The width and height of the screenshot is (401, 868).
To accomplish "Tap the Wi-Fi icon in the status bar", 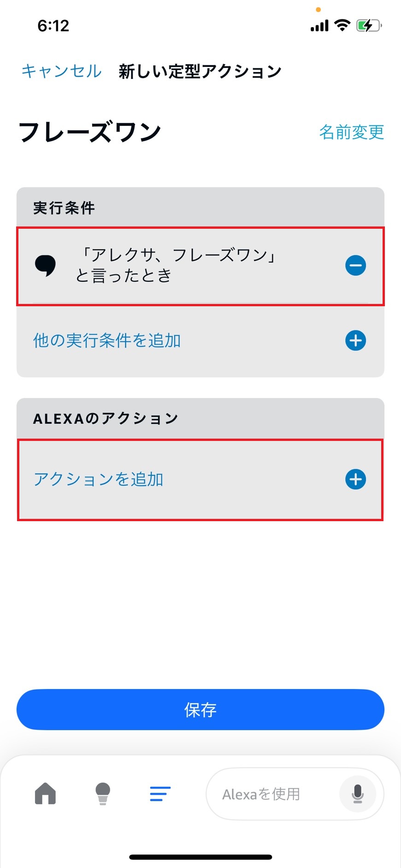I will click(342, 26).
